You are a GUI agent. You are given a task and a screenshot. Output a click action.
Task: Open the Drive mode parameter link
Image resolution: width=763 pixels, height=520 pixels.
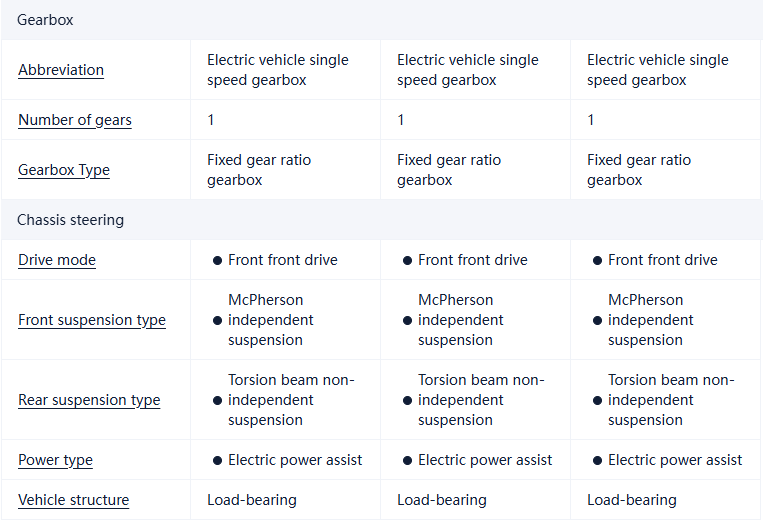tap(57, 260)
